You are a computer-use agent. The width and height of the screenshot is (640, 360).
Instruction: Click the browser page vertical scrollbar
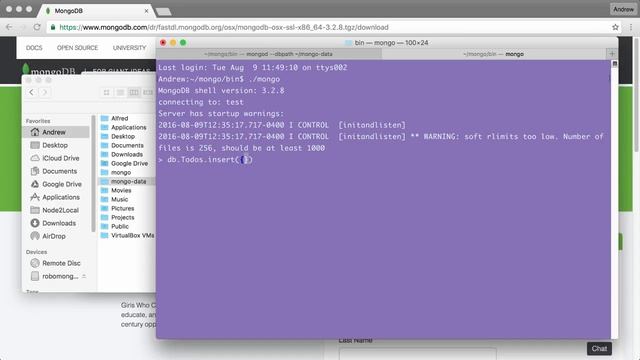[637, 94]
